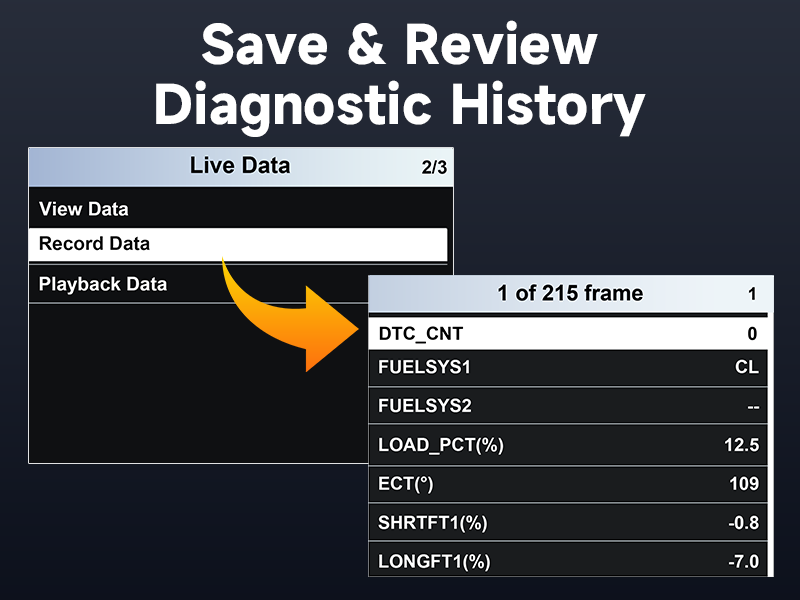Click the -7.0 long fuel trim value
This screenshot has width=800, height=600.
coord(744,562)
